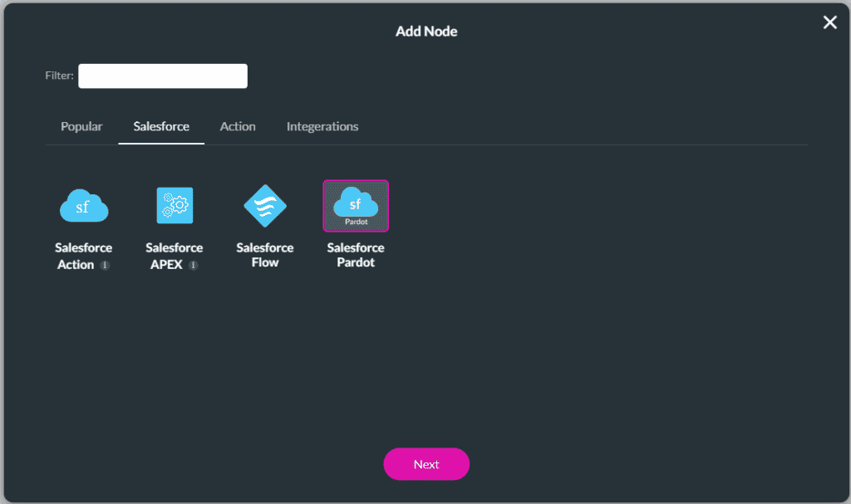Image resolution: width=851 pixels, height=504 pixels.
Task: Click the sf cloud logo above Salesforce Action
Action: click(83, 205)
